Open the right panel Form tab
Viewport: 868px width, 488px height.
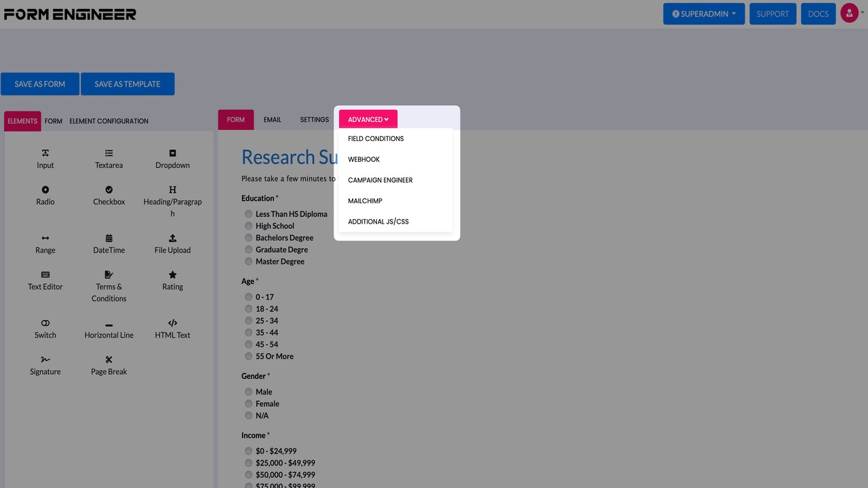(236, 119)
